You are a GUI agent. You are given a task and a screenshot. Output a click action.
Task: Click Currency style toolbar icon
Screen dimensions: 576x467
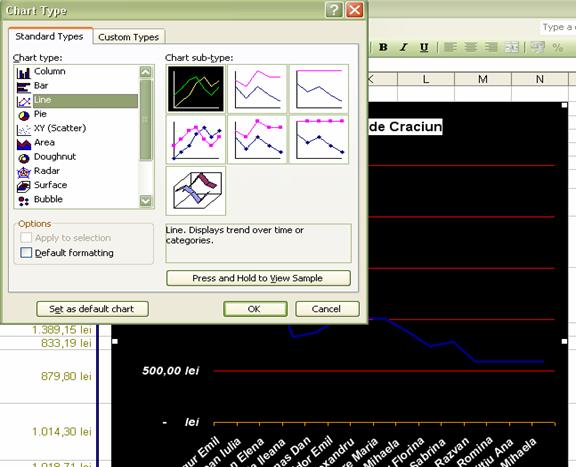click(x=537, y=47)
